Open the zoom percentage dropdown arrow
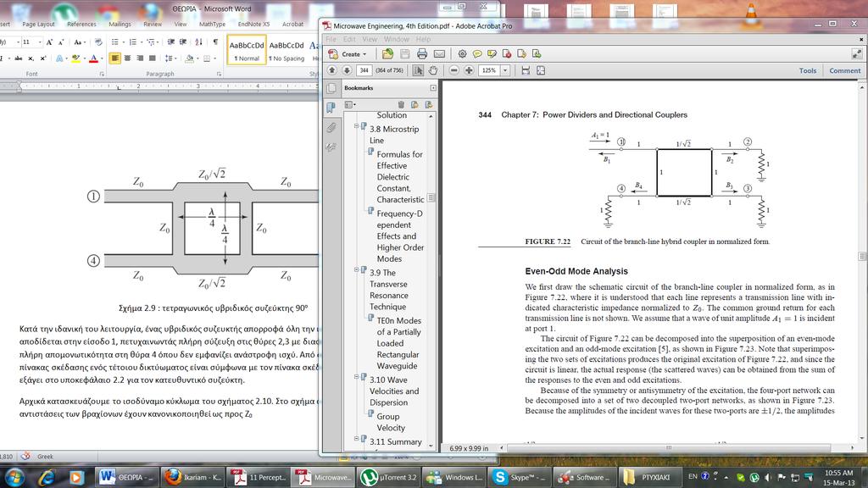 click(505, 70)
